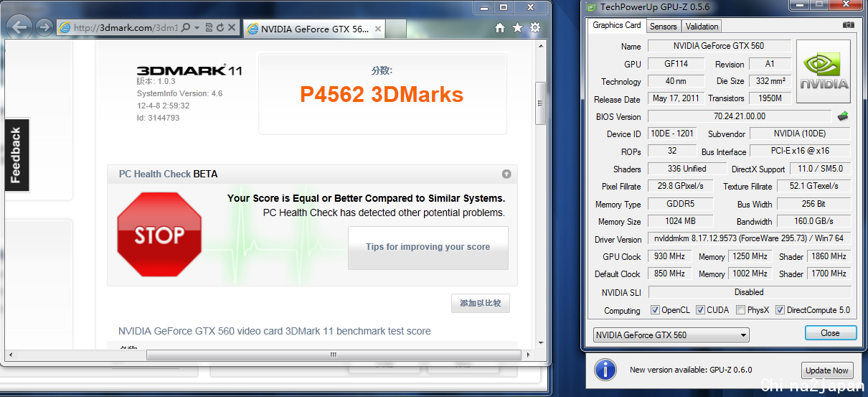Viewport: 868px width, 397px height.
Task: Click the Driver Version field in GPU-Z
Action: click(x=749, y=238)
